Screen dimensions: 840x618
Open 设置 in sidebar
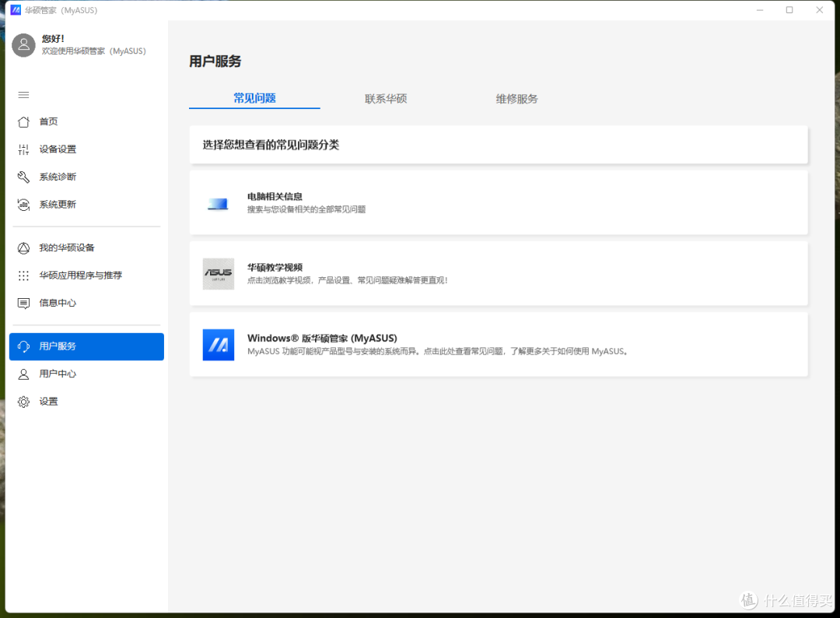[x=87, y=402]
